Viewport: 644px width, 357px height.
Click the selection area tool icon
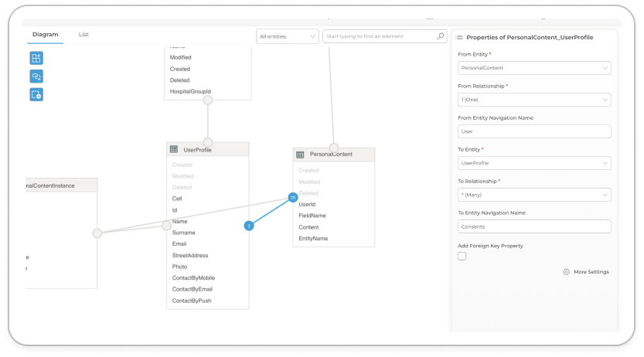pyautogui.click(x=36, y=94)
